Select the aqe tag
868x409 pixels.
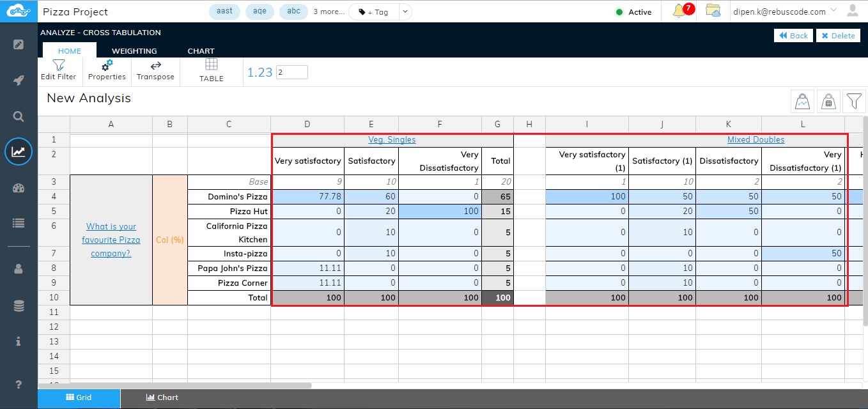[260, 12]
